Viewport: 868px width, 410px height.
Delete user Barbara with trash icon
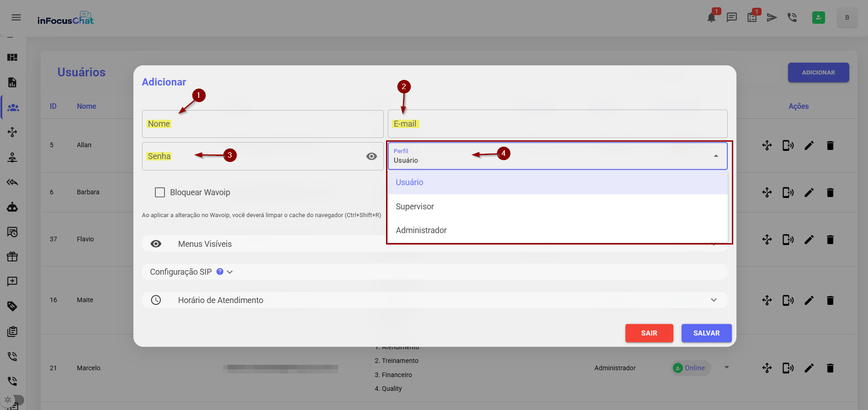point(830,192)
